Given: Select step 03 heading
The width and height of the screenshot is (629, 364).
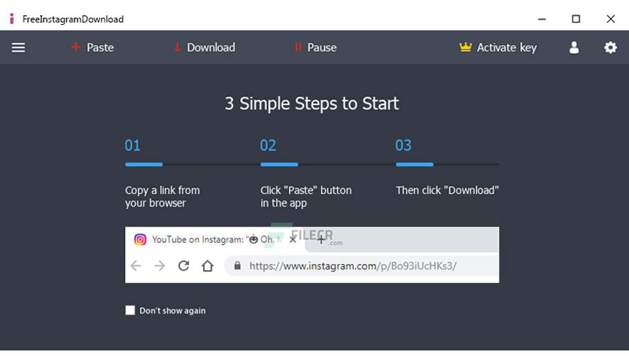Looking at the screenshot, I should click(403, 145).
